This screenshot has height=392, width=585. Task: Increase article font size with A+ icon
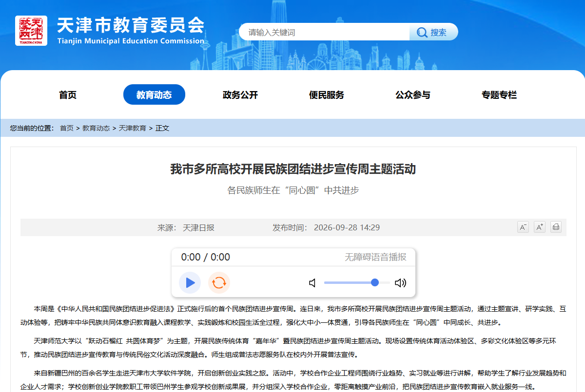[x=540, y=227]
